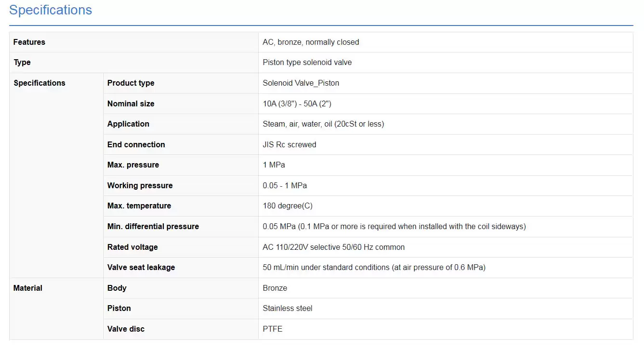Image resolution: width=644 pixels, height=348 pixels.
Task: Click 'AC, bronze, normally closed' cell
Action: pyautogui.click(x=311, y=42)
